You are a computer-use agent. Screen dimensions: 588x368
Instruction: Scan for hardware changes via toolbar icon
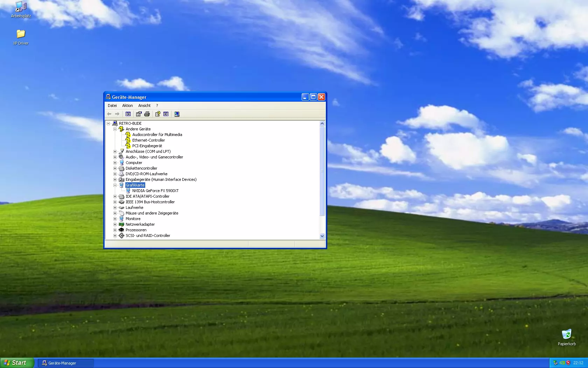177,114
